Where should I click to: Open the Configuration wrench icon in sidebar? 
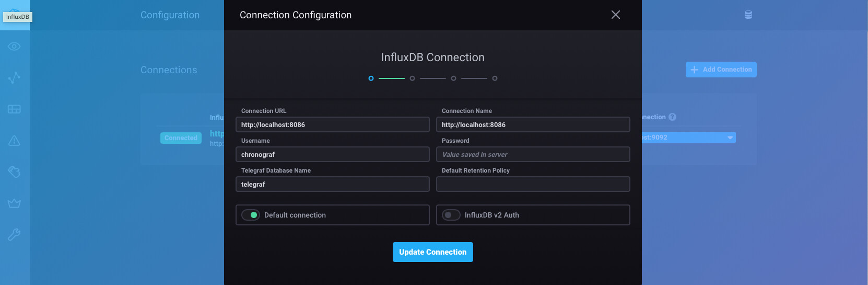[14, 235]
